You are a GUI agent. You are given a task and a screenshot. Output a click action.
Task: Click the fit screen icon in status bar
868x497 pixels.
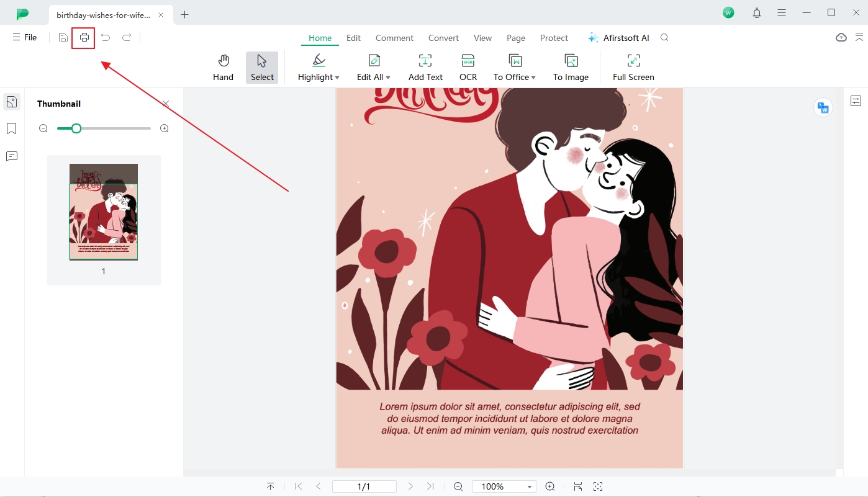(x=598, y=486)
